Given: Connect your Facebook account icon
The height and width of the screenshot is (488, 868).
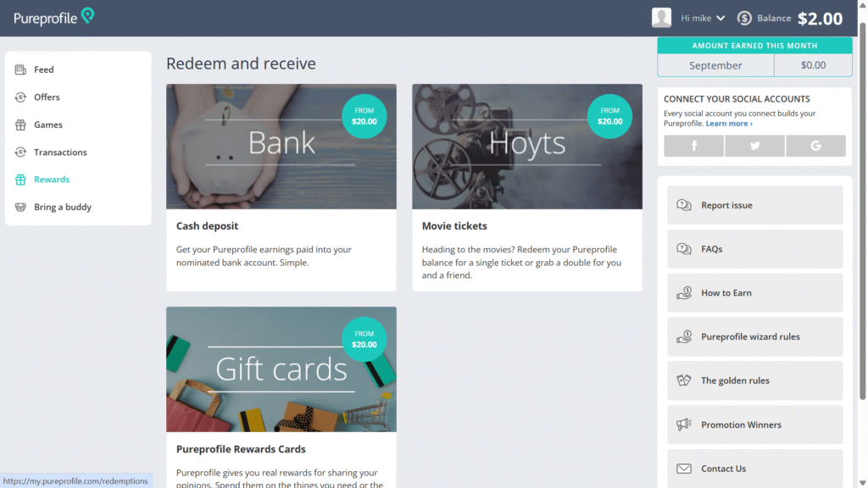Looking at the screenshot, I should [693, 146].
